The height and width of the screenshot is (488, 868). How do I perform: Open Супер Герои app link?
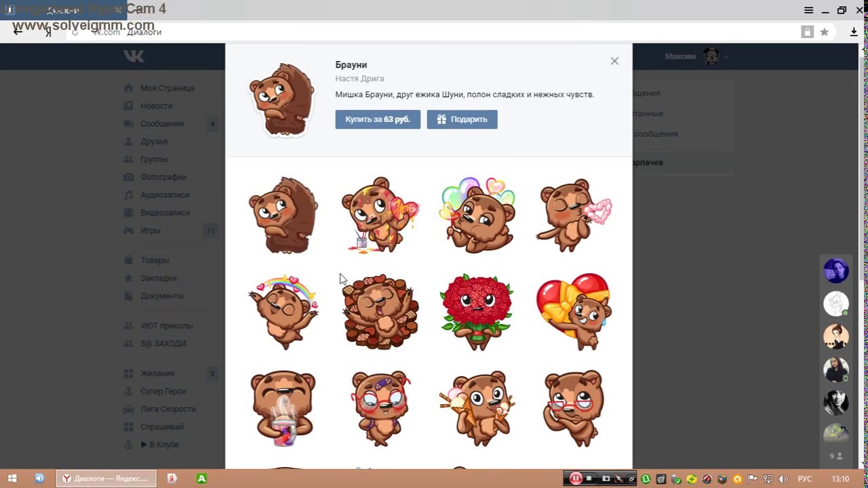(x=163, y=391)
